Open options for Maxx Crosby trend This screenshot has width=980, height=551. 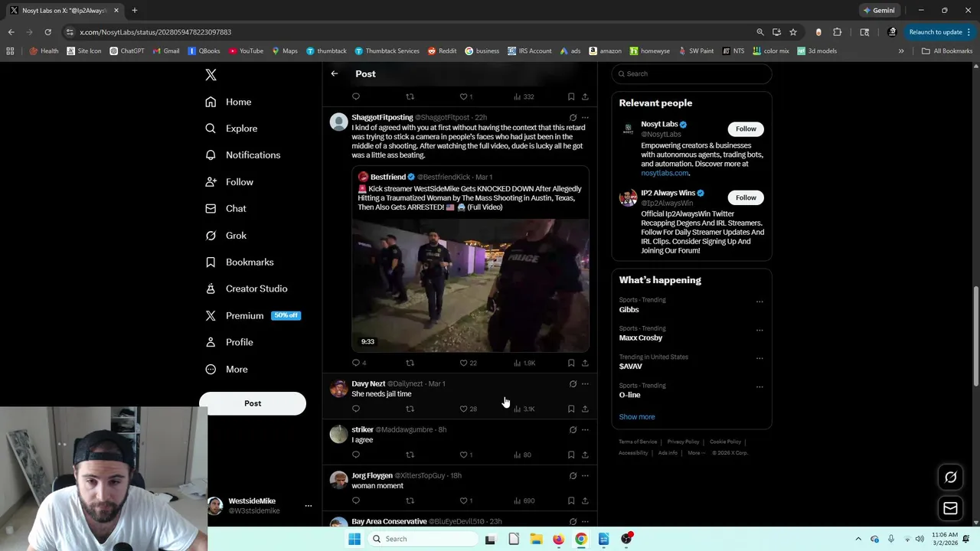[759, 330]
